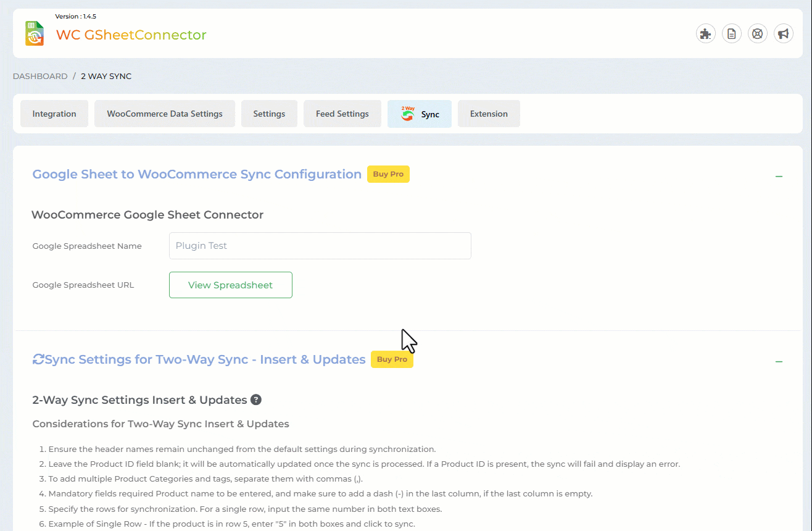Open the plugin puzzle-piece icon in header

(705, 33)
